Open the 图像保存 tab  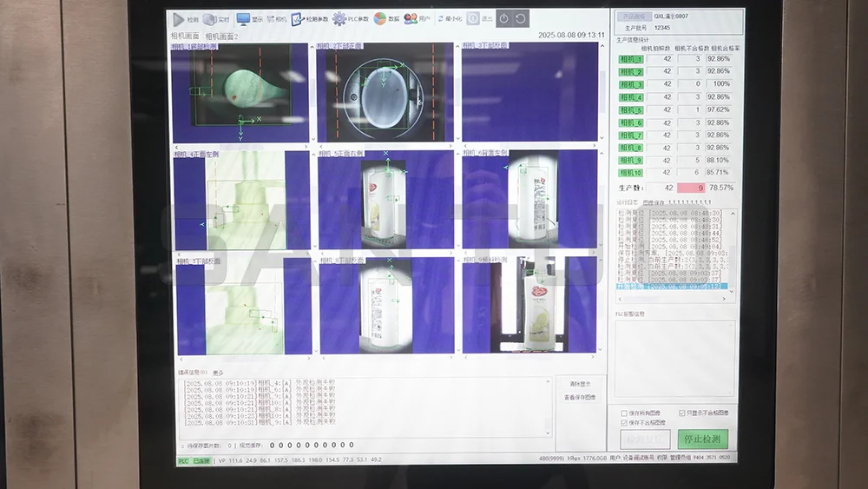tap(654, 202)
